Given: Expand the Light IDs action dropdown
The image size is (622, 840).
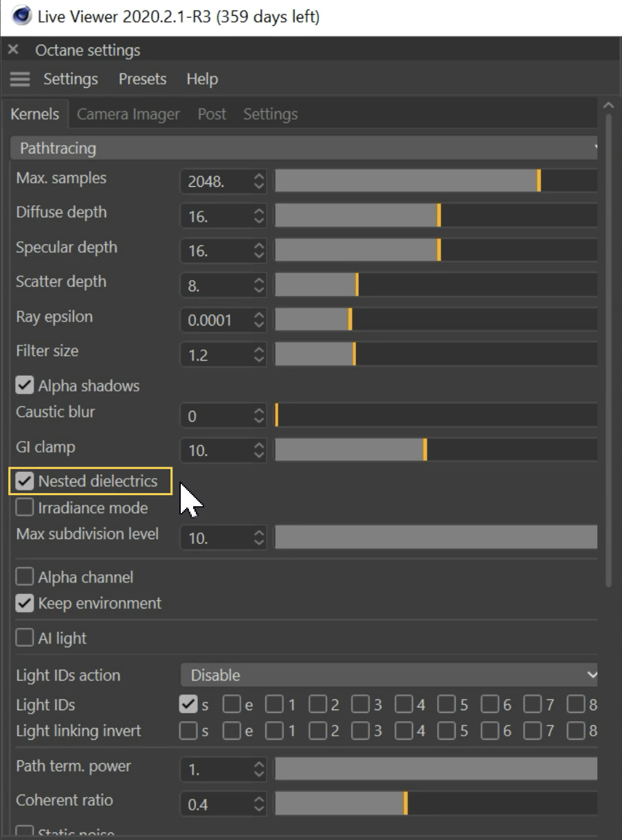Looking at the screenshot, I should point(389,676).
